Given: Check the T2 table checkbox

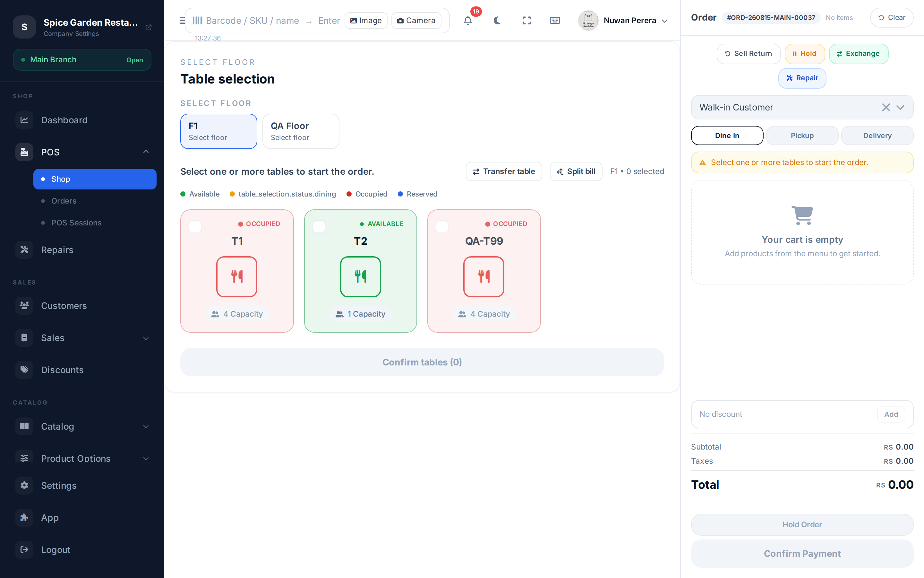Looking at the screenshot, I should click(319, 227).
